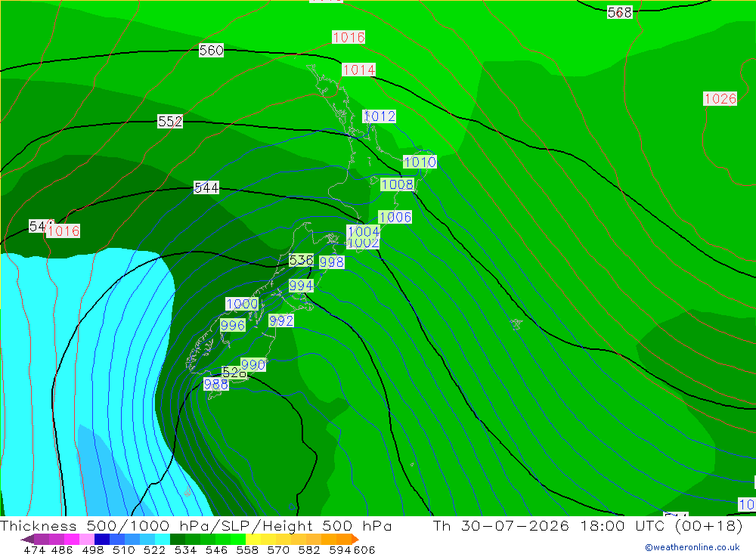Click the cyan legend swatch
The height and width of the screenshot is (554, 756).
(163, 539)
